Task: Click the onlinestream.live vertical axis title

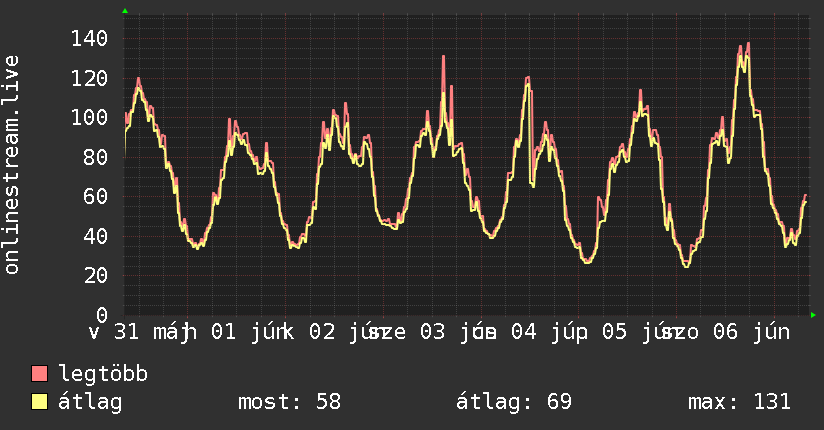Action: point(11,165)
